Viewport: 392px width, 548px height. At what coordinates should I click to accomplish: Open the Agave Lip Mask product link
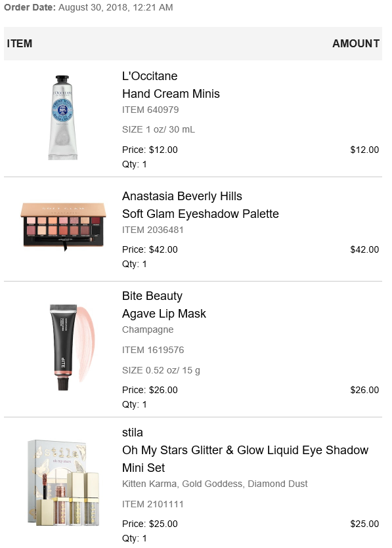point(164,314)
